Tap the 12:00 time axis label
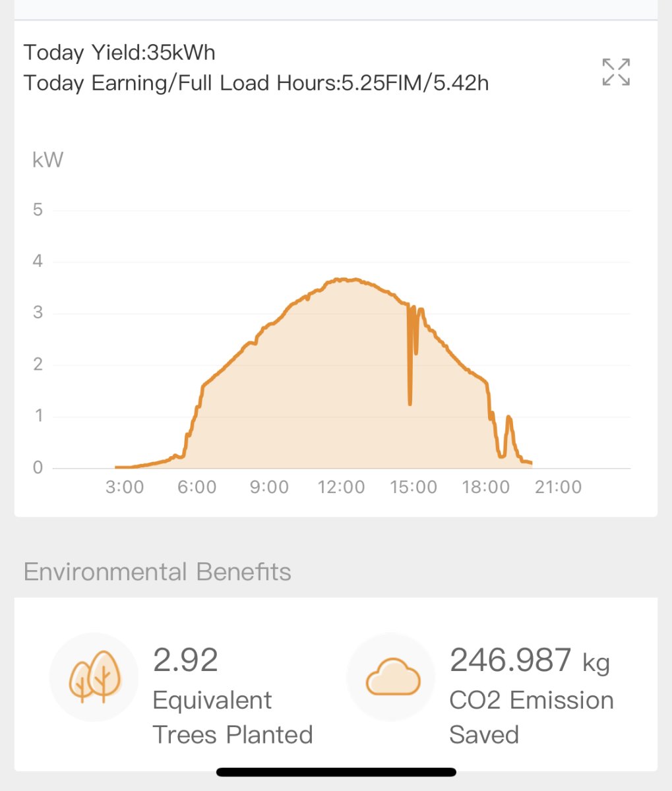Image resolution: width=672 pixels, height=791 pixels. click(x=341, y=487)
